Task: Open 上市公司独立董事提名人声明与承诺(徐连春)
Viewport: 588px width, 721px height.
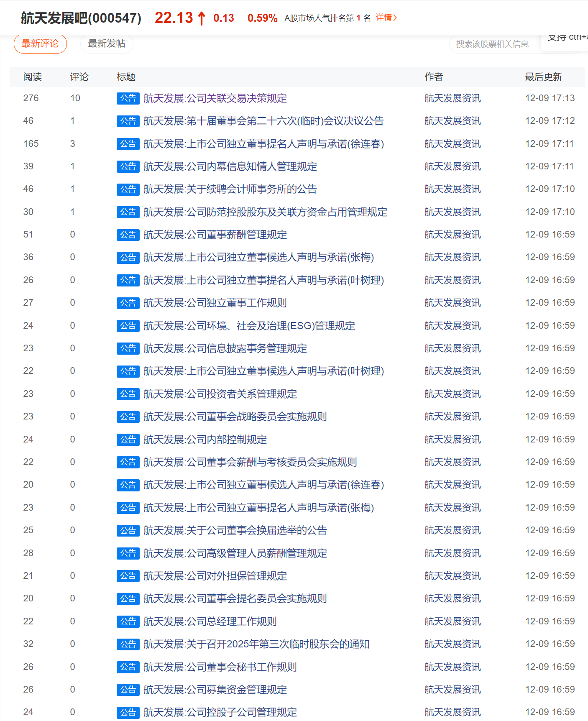Action: click(263, 144)
